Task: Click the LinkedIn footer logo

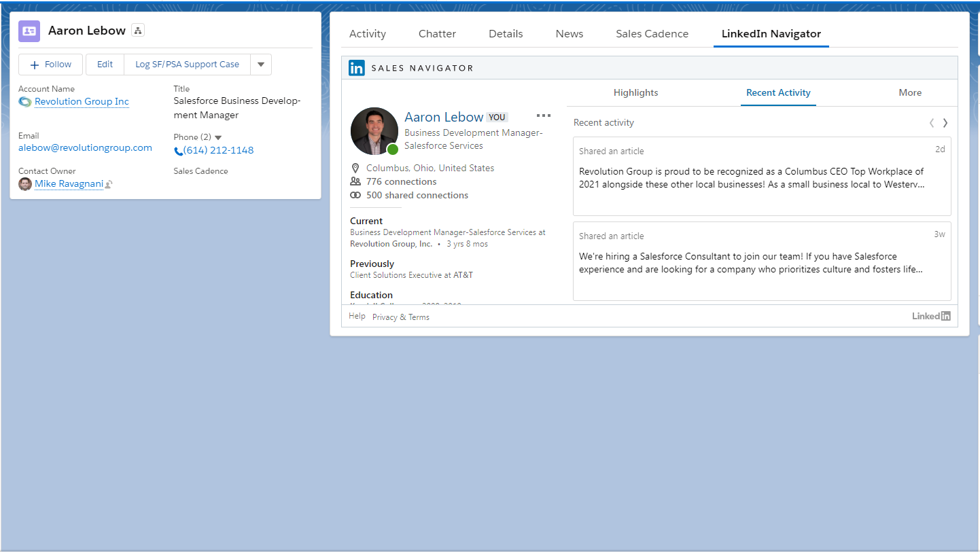Action: [x=931, y=316]
